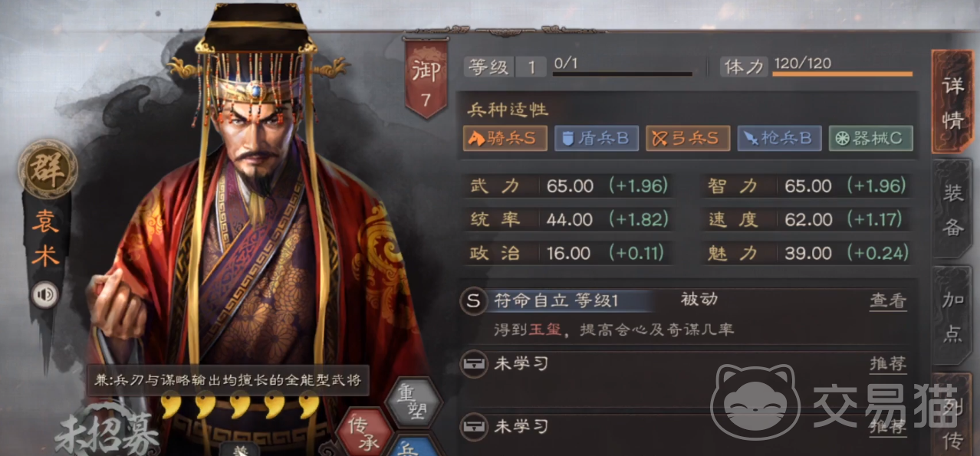Screen dimensions: 980x456
Task: Play Yuan Shu's voice with speaker icon
Action: (43, 294)
